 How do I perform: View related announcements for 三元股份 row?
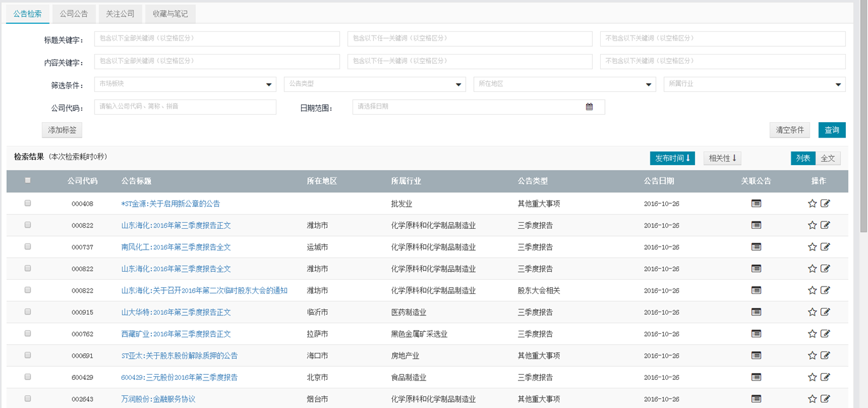click(756, 377)
